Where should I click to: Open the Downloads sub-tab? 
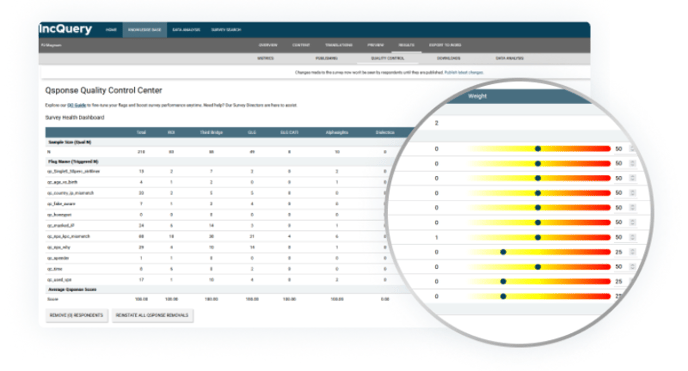click(448, 58)
